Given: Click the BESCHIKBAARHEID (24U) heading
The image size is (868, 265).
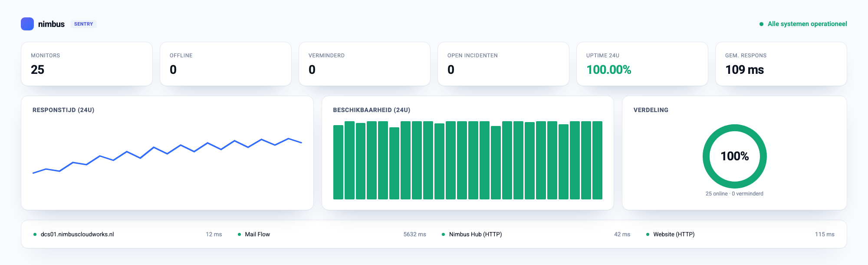Looking at the screenshot, I should pos(372,110).
